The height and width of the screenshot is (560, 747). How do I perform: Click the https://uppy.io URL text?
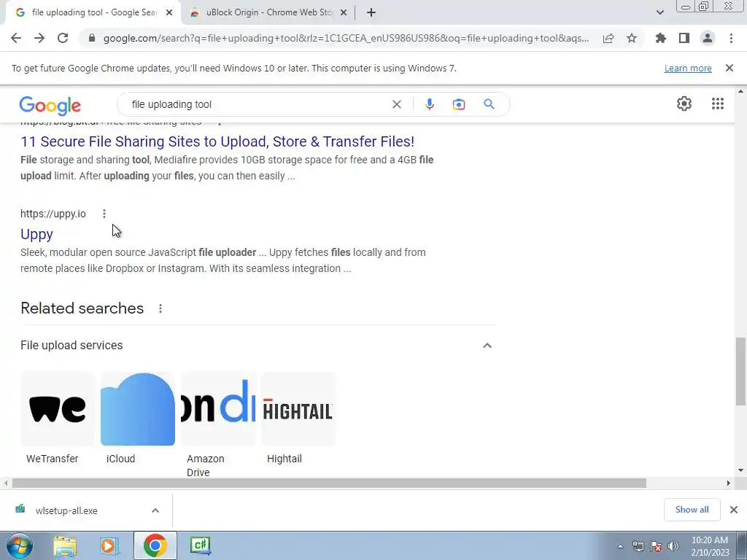53,214
